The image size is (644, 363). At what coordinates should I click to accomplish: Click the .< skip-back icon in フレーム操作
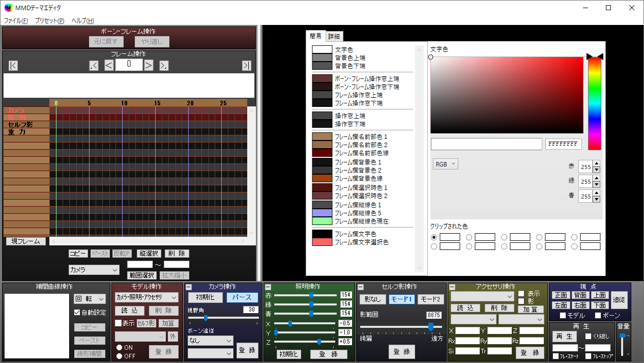pos(93,65)
